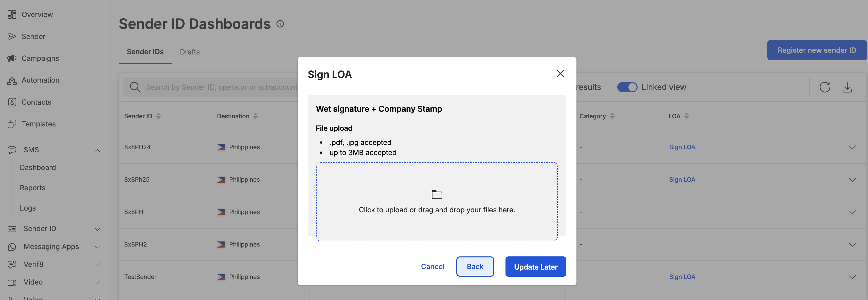The height and width of the screenshot is (300, 868).
Task: Close the Sign LOA dialog with X
Action: pos(560,73)
